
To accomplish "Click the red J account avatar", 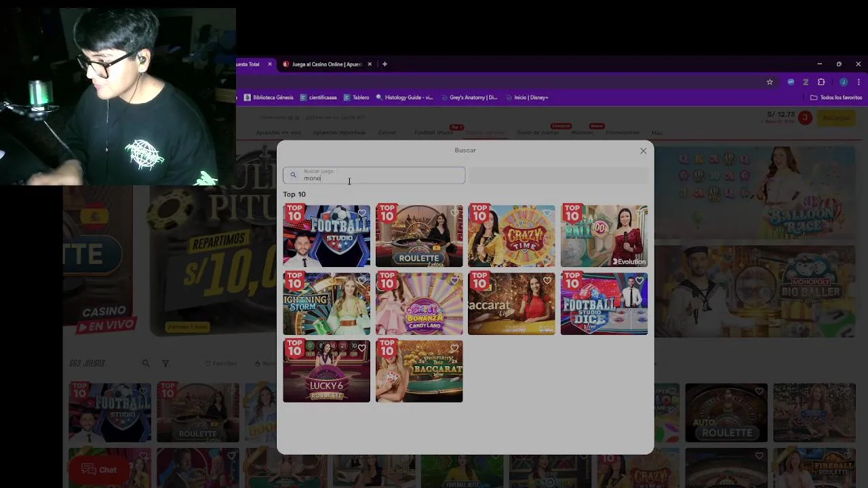I will tap(805, 118).
